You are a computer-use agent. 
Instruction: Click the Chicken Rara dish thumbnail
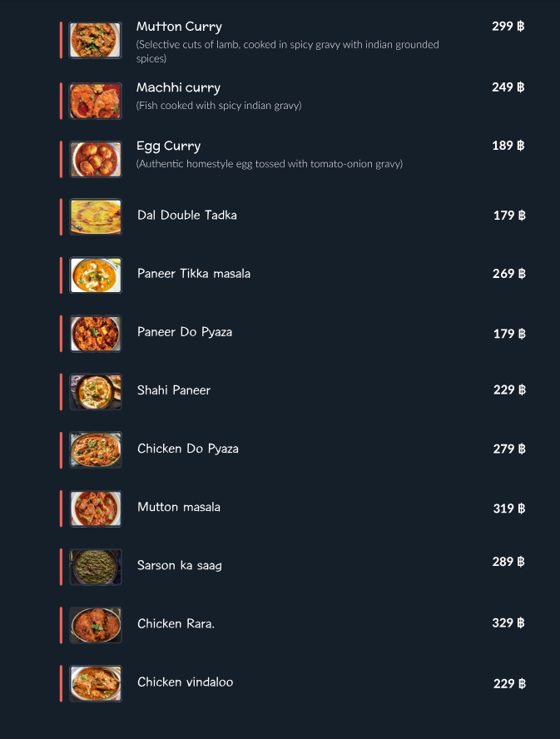tap(96, 625)
